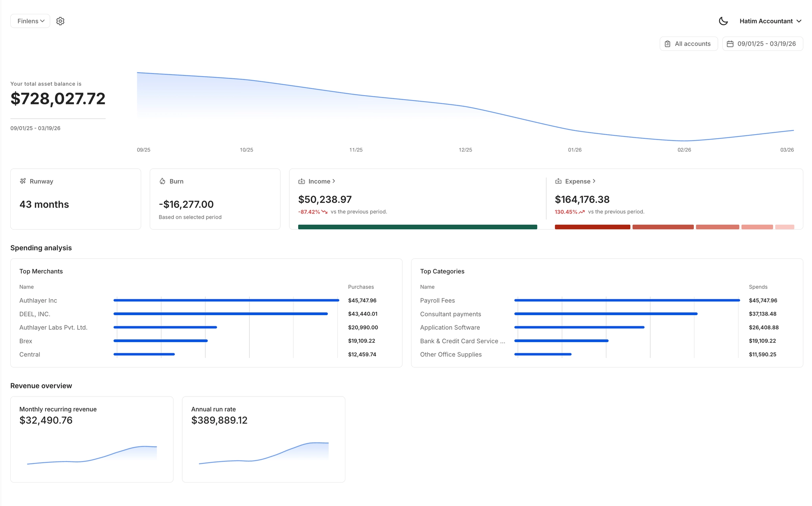
Task: Select the Authlayer Inc merchant row
Action: [38, 300]
